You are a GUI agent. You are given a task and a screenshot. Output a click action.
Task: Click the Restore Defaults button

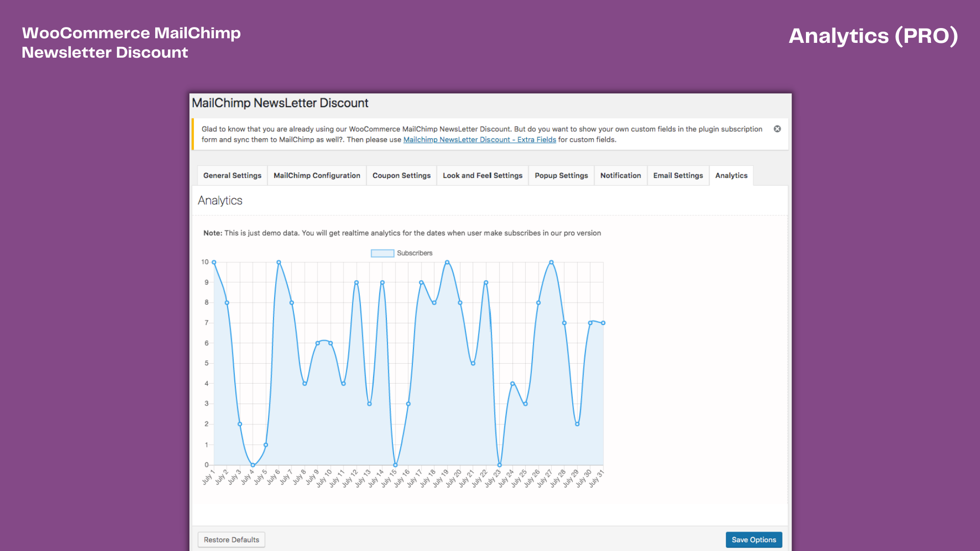[231, 540]
